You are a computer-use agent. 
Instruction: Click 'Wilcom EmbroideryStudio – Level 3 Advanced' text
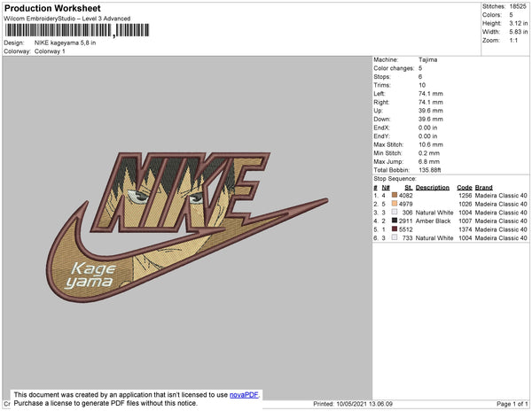(67, 19)
